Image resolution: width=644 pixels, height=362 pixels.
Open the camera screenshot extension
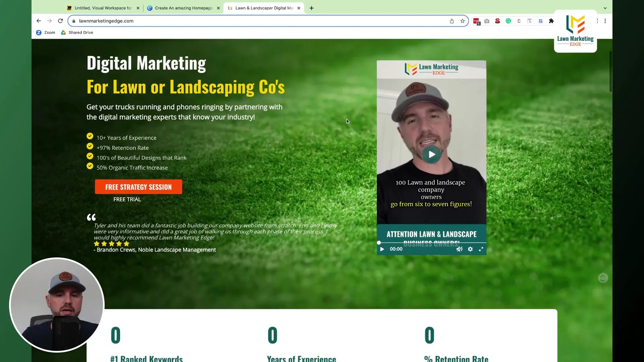pos(487,21)
